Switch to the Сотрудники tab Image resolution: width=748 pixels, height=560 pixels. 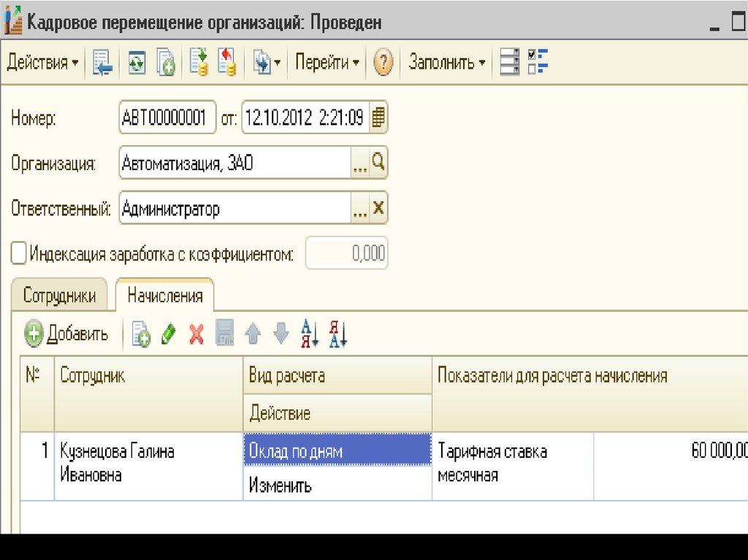(59, 296)
